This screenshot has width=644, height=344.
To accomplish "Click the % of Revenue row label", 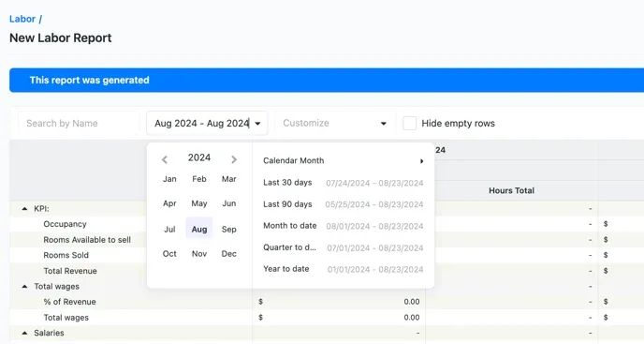I will click(70, 302).
